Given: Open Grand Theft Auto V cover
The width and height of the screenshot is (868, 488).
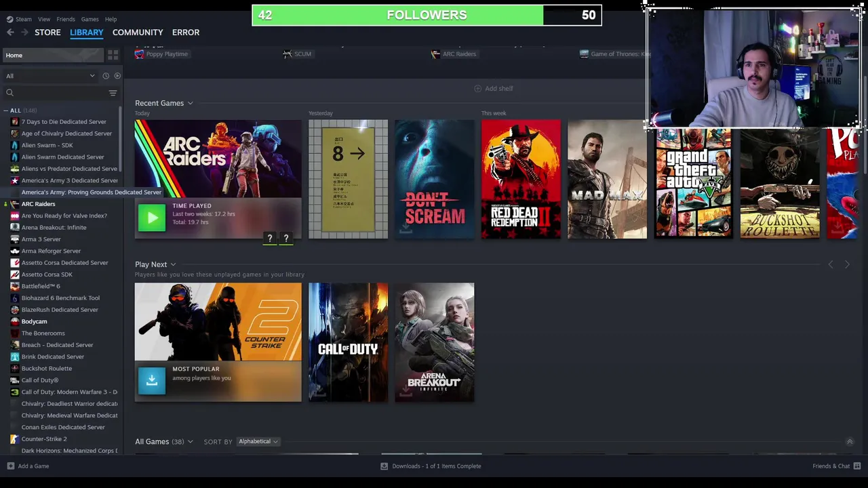Looking at the screenshot, I should coord(693,183).
